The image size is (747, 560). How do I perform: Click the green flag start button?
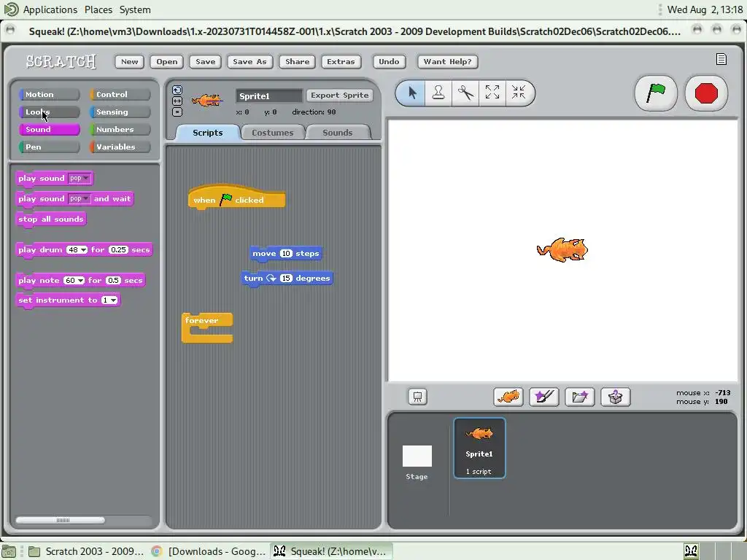click(x=656, y=93)
